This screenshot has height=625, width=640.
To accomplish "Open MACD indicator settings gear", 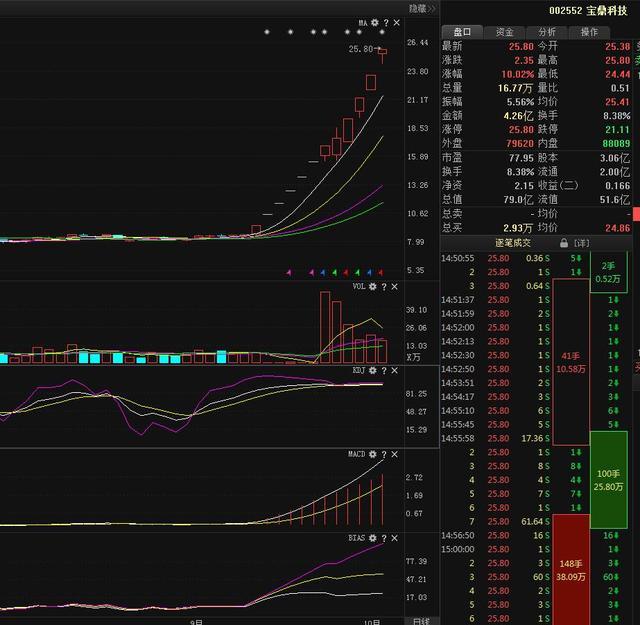I will (x=373, y=454).
